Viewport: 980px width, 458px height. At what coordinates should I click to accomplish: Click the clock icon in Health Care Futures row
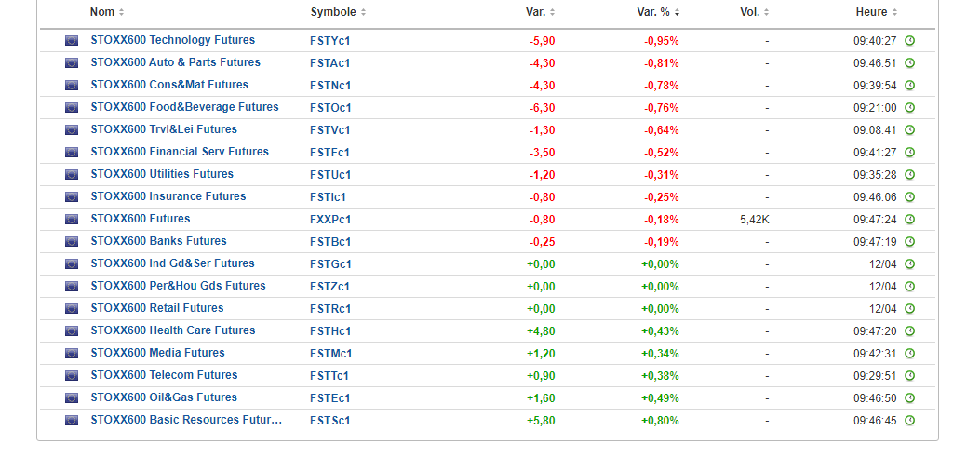[x=909, y=331]
